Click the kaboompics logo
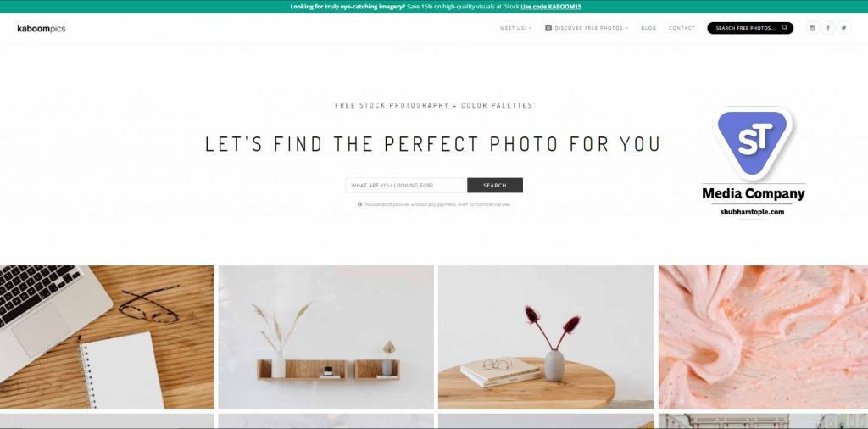The image size is (868, 429). click(42, 29)
